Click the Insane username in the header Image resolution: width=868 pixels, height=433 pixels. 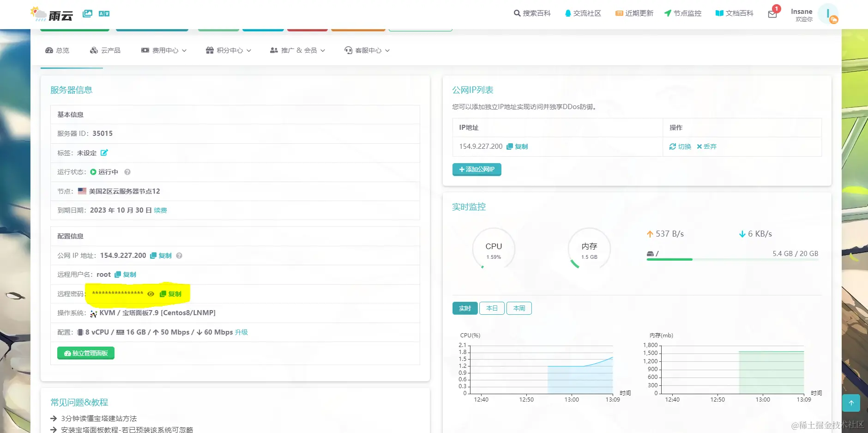pos(802,12)
